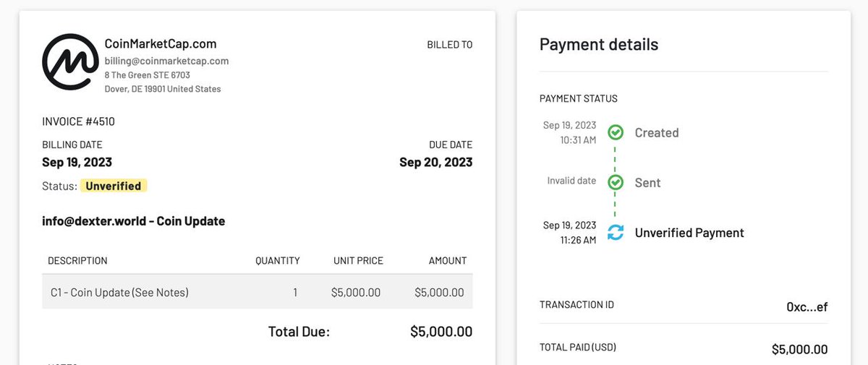Click the green Sent checkmark icon
The width and height of the screenshot is (868, 365).
point(616,182)
